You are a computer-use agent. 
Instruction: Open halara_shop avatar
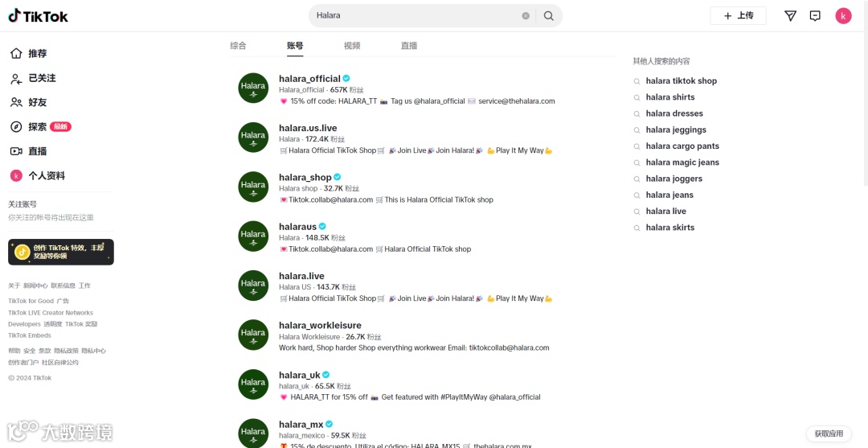pos(253,187)
